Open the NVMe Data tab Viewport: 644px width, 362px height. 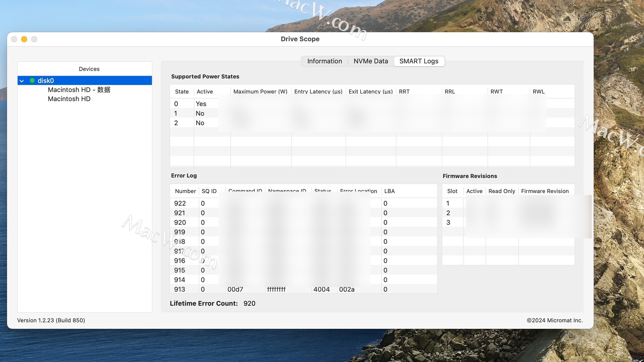(x=371, y=61)
